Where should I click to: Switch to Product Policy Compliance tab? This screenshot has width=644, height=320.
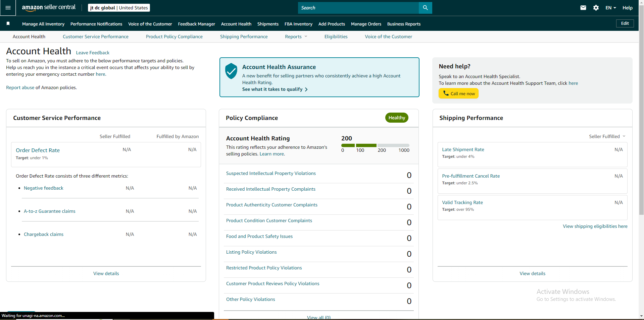pyautogui.click(x=174, y=37)
